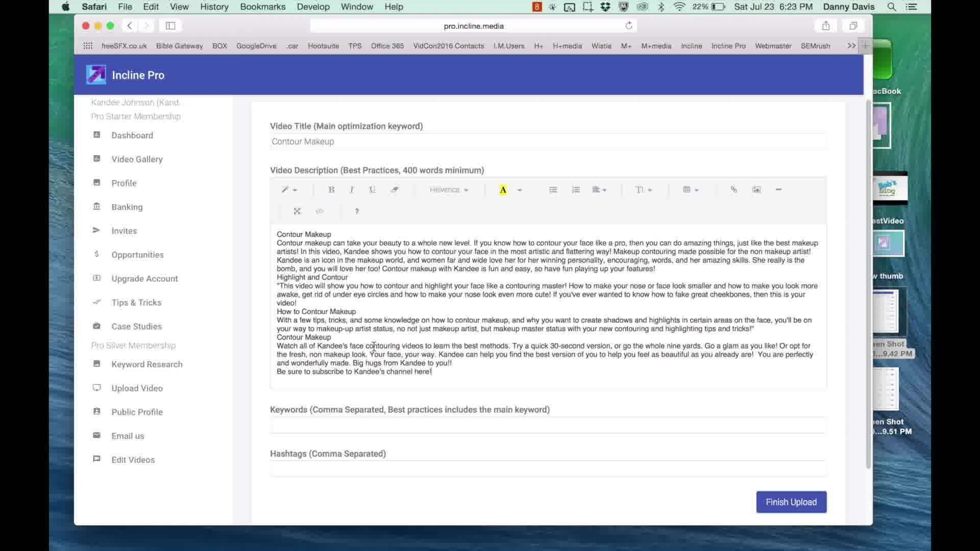Toggle the Safari sidebar button

[x=170, y=26]
